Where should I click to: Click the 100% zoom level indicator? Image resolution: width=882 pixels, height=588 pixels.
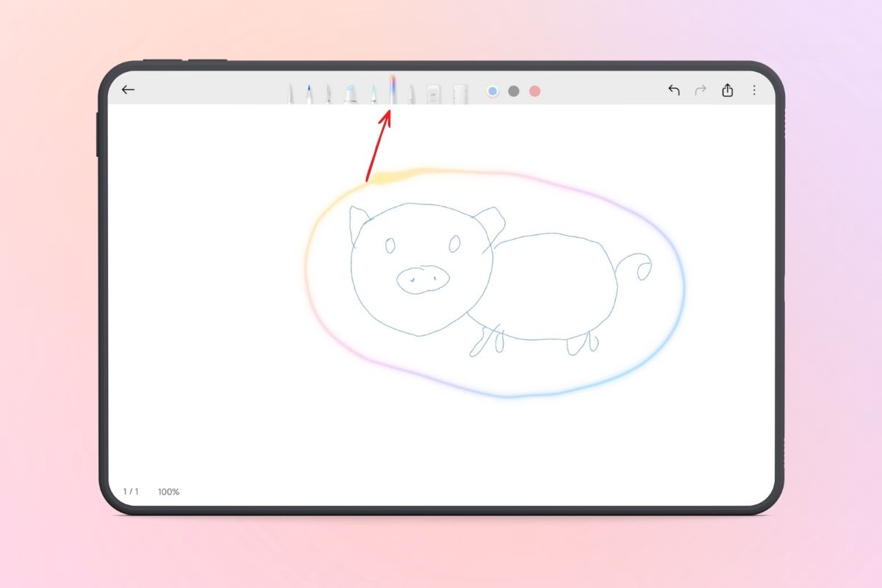pyautogui.click(x=168, y=492)
